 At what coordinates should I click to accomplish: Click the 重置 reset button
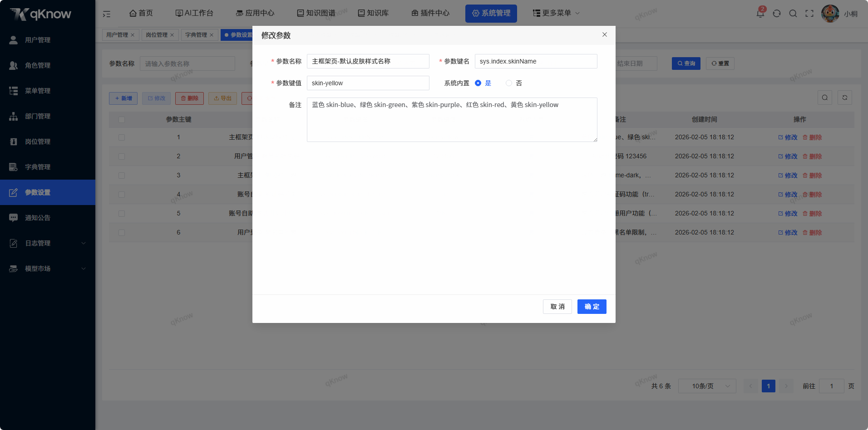tap(720, 64)
